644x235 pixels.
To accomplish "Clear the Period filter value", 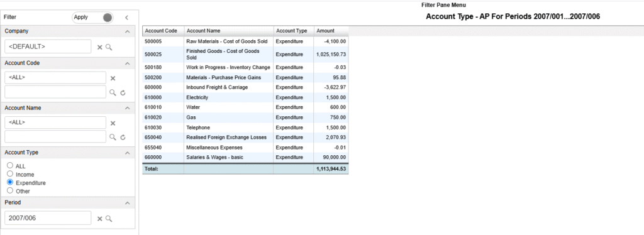I will pyautogui.click(x=99, y=219).
